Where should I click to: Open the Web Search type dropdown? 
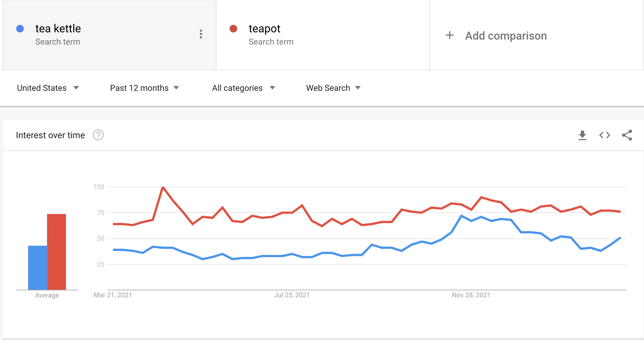click(333, 88)
